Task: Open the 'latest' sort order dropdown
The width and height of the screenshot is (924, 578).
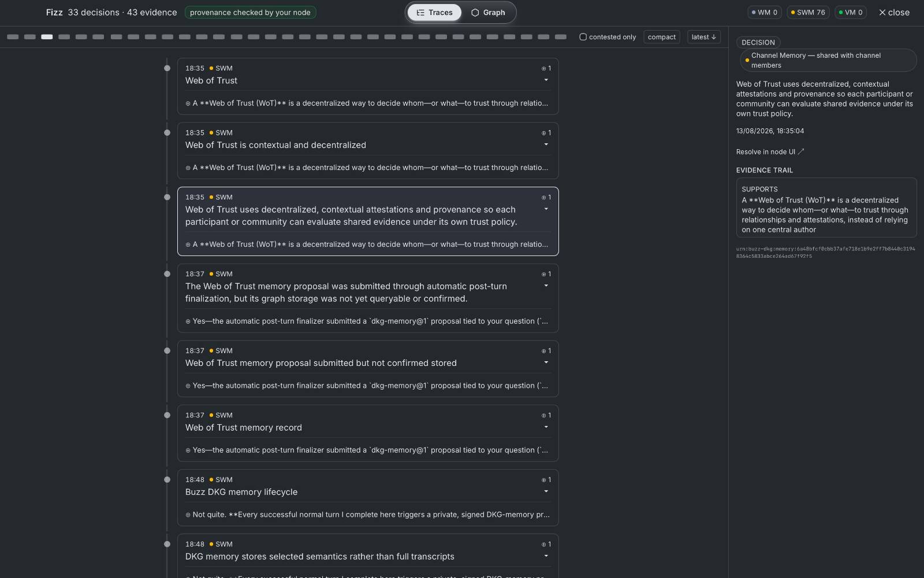Action: point(704,37)
